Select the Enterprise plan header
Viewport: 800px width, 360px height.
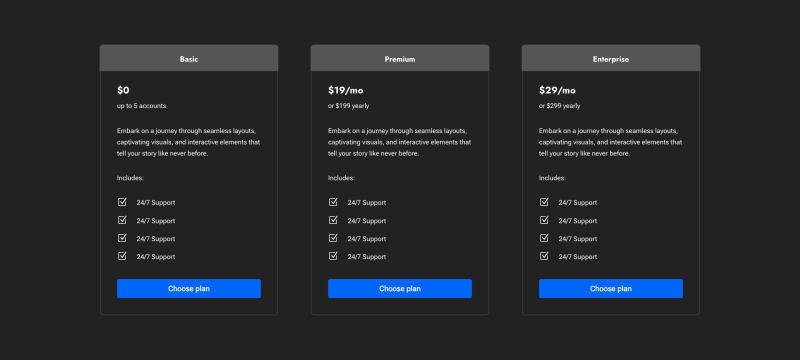(x=611, y=58)
